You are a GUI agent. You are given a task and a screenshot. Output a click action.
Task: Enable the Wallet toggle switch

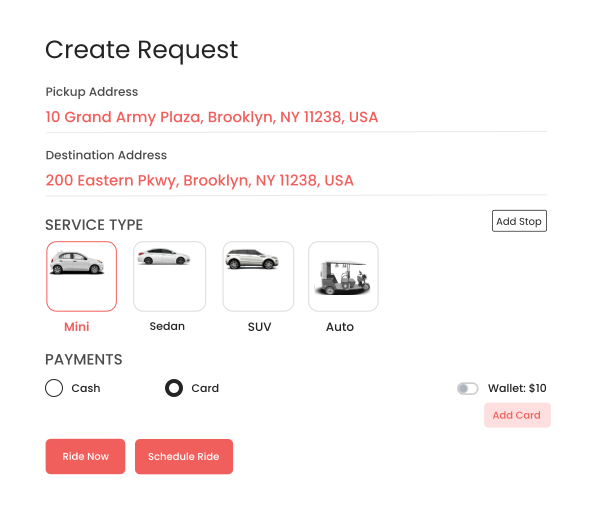coord(468,388)
